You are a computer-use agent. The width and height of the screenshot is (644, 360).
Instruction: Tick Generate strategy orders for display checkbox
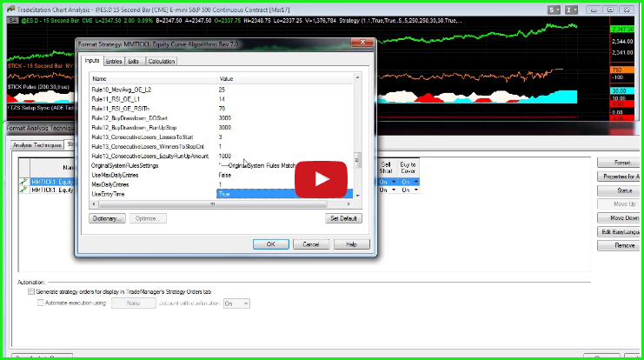click(31, 291)
